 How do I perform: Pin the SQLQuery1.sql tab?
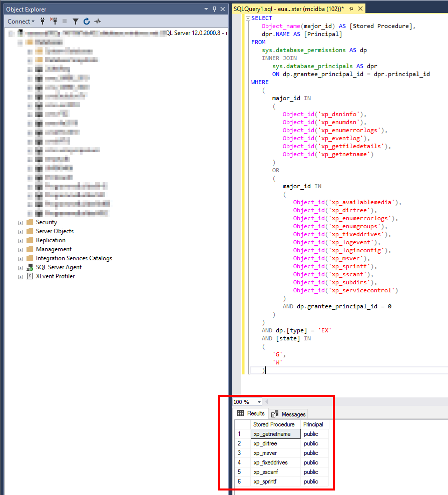tap(351, 9)
